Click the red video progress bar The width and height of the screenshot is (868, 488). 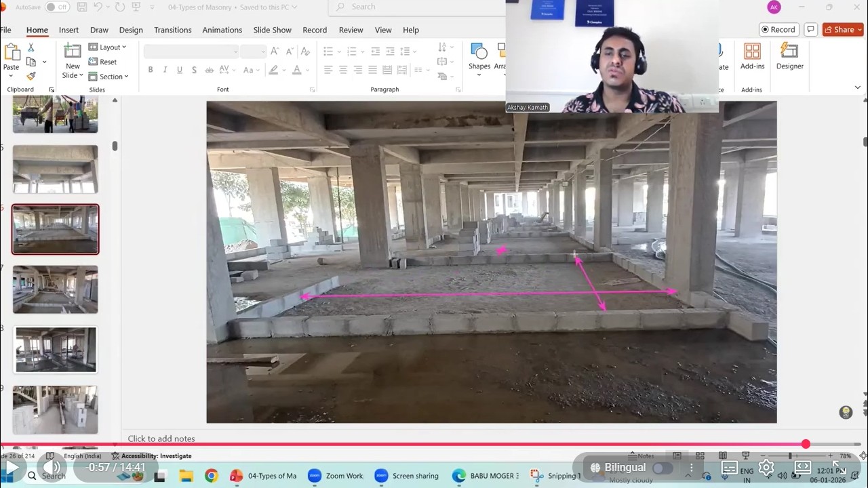(x=403, y=445)
